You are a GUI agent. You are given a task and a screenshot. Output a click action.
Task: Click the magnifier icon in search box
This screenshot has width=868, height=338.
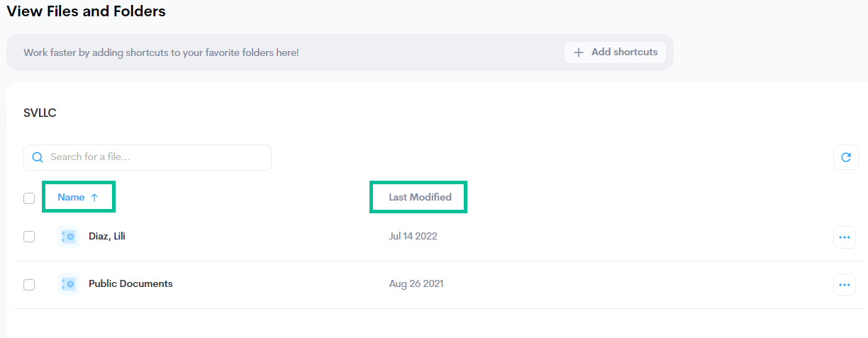38,157
